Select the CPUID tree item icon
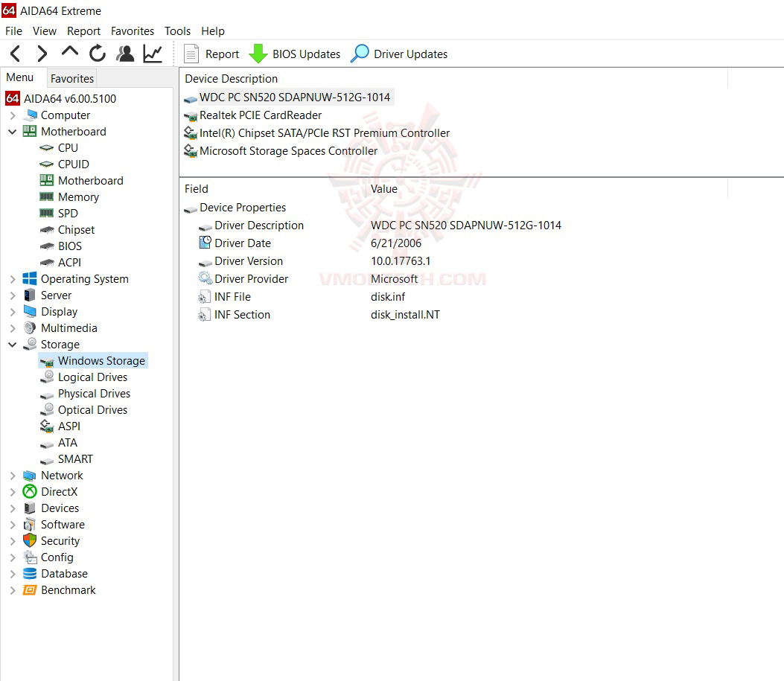Screen dimensions: 784x681 click(x=46, y=164)
